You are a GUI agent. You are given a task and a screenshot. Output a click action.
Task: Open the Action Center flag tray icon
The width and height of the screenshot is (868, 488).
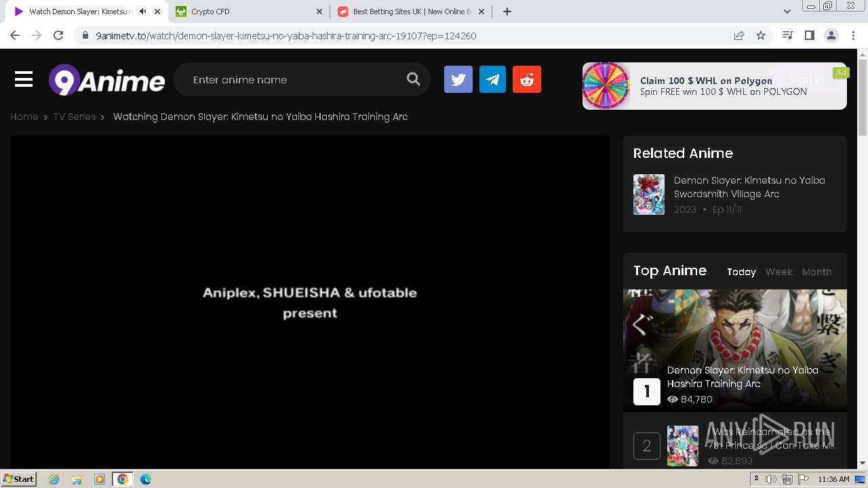804,479
